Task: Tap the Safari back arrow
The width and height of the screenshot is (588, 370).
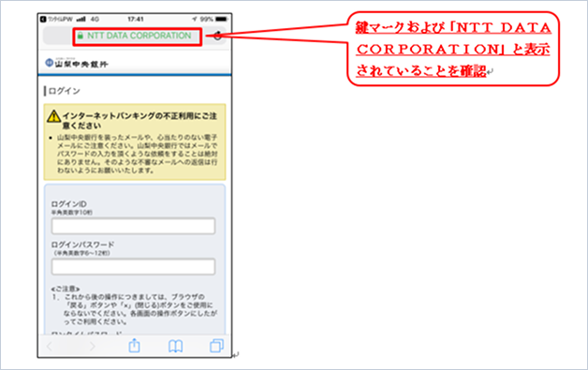Action: point(50,346)
